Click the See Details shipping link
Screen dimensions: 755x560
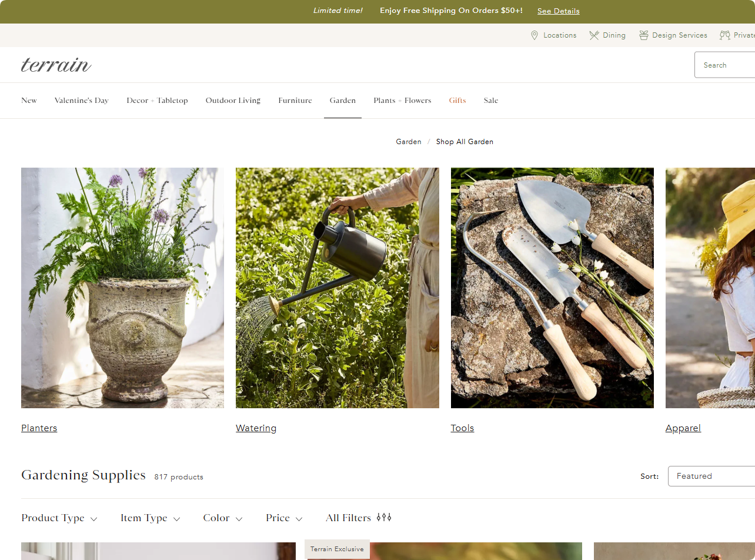pos(558,11)
